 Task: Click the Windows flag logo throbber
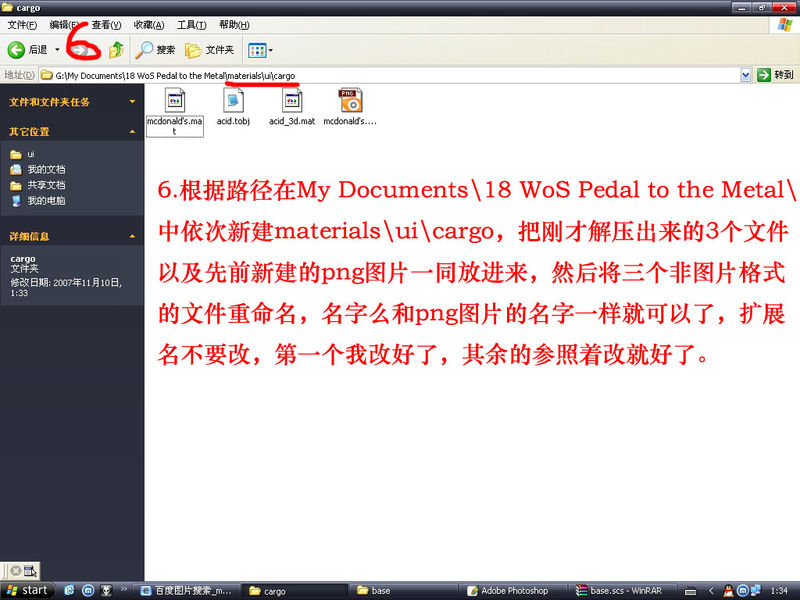[x=785, y=25]
